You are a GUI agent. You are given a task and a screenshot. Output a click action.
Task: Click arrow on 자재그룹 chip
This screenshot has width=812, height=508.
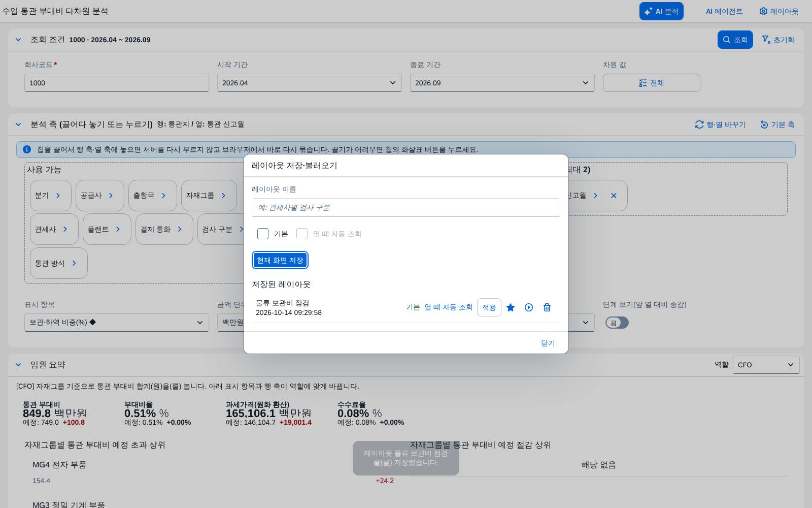pyautogui.click(x=223, y=196)
